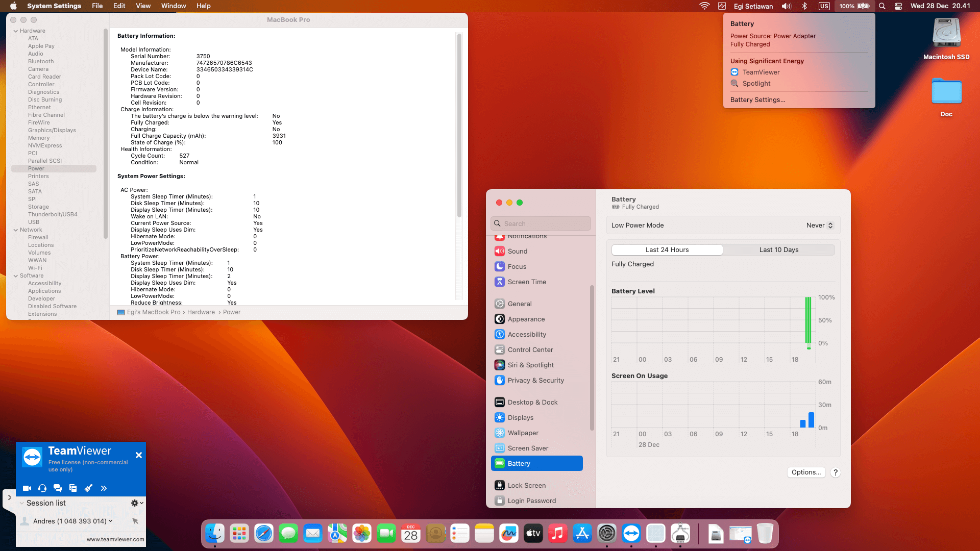Click the battery status icon in the menu bar

pos(863,6)
